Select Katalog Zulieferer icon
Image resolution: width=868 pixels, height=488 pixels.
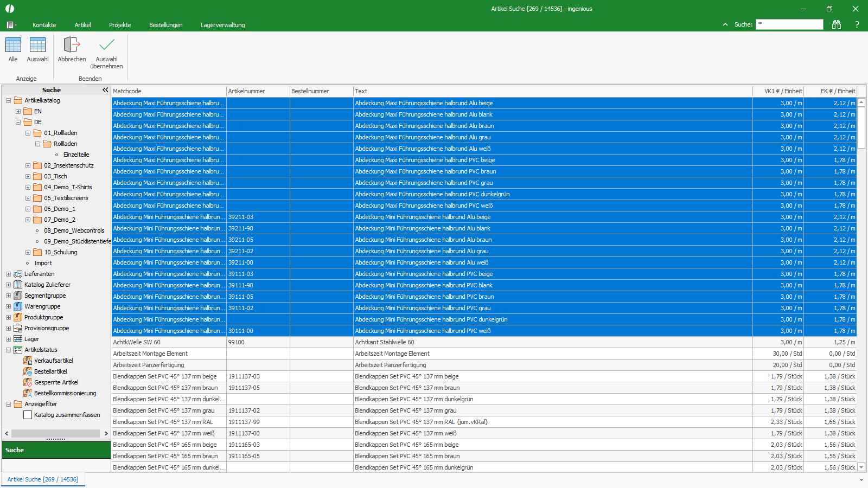pyautogui.click(x=18, y=285)
